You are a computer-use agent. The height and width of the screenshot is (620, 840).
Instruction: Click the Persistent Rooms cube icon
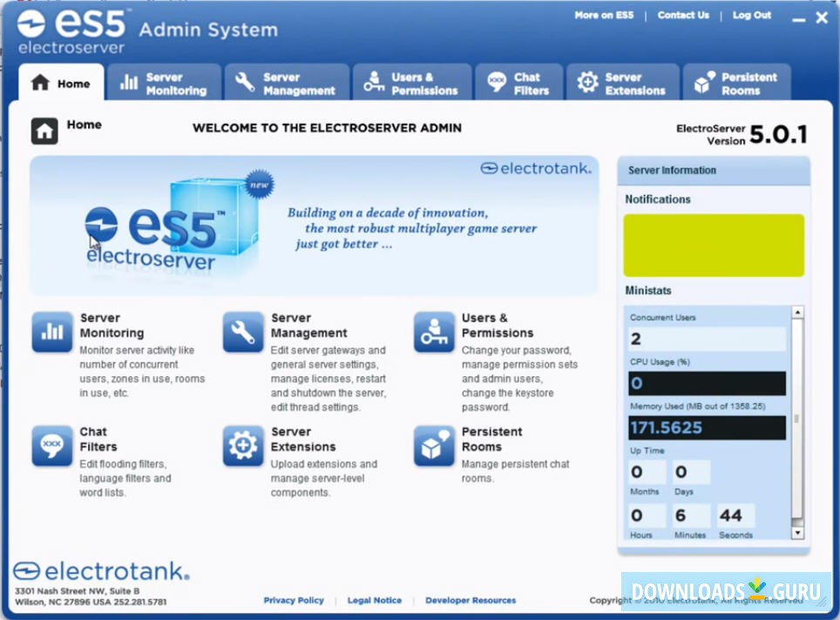433,447
